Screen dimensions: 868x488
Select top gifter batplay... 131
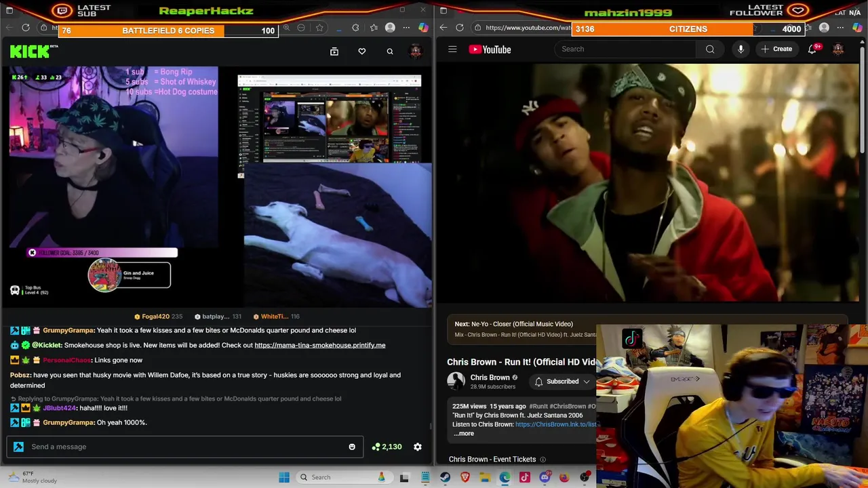[218, 317]
